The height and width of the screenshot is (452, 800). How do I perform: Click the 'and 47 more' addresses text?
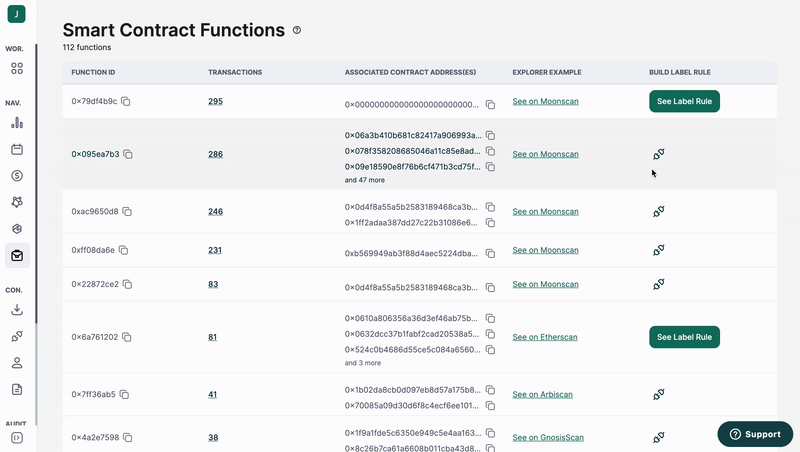[x=364, y=180]
